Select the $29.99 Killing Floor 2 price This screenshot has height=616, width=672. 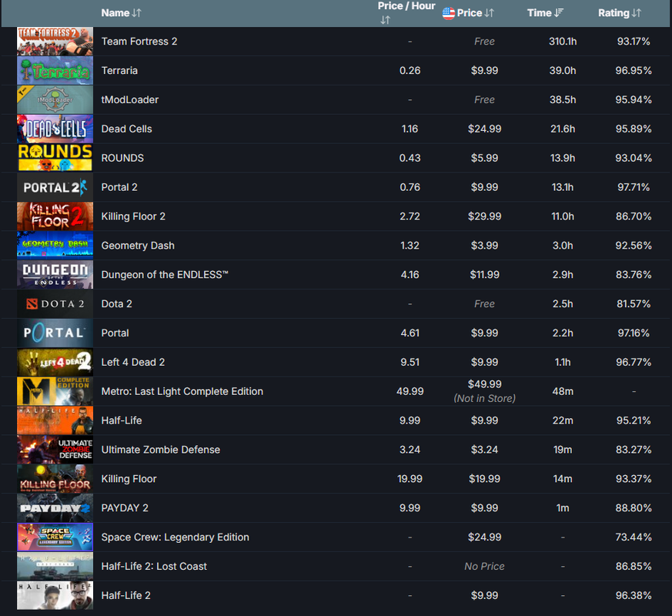[x=484, y=216]
